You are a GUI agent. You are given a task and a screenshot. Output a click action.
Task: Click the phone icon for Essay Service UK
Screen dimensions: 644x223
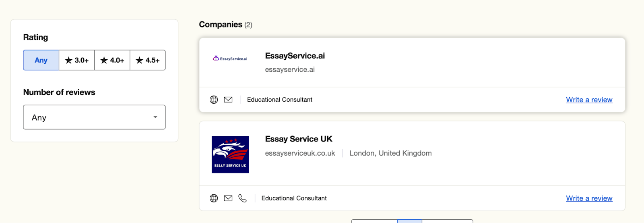[x=242, y=198]
